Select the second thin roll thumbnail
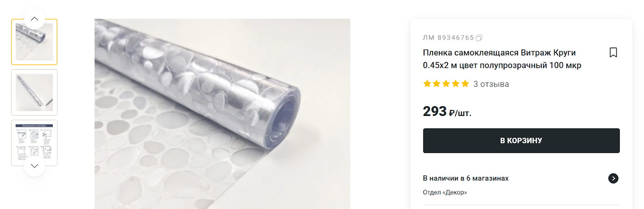 pos(34,92)
